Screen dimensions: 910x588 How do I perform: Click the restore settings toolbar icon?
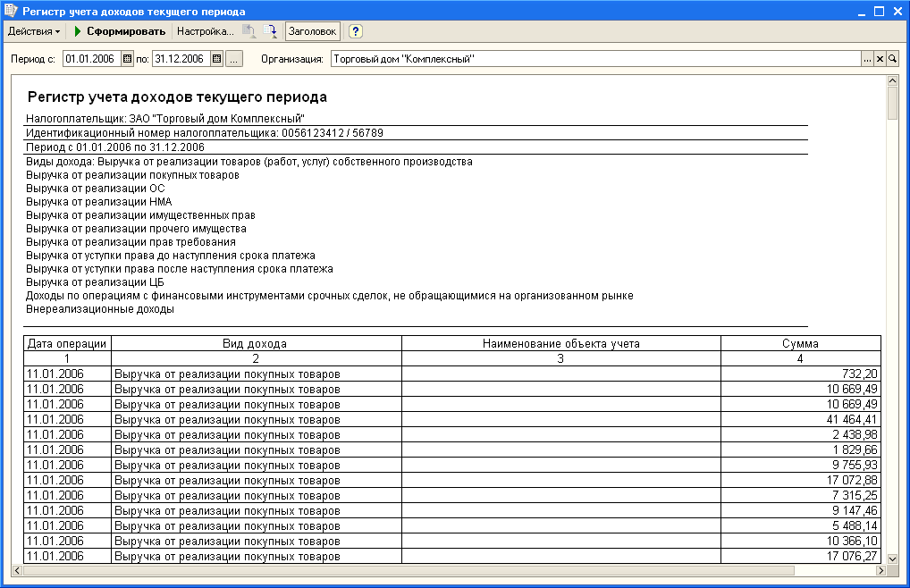249,31
